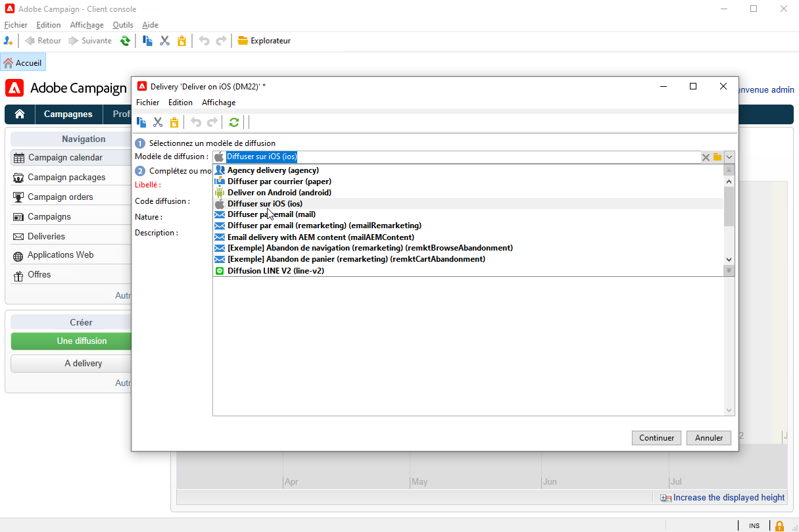The image size is (799, 532).
Task: Open Deliveries in Navigation panel
Action: pos(70,237)
